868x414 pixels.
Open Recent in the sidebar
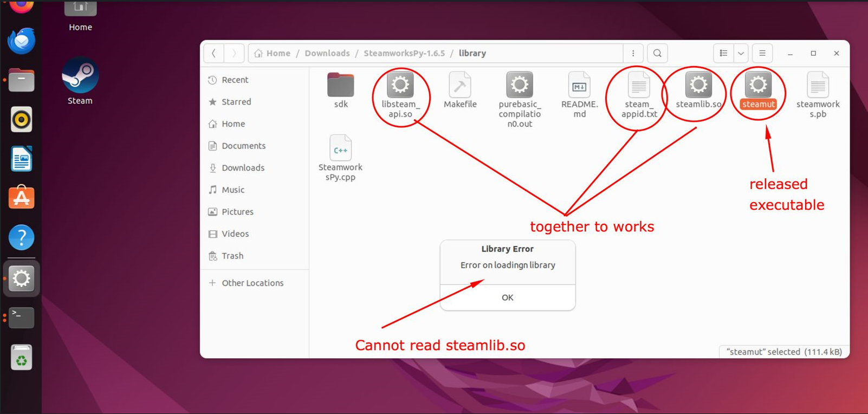coord(255,80)
